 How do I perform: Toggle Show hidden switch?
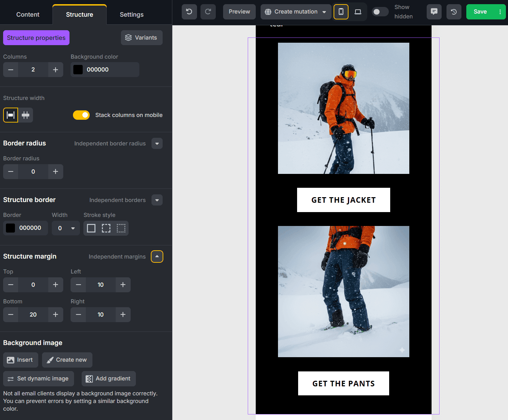(380, 12)
